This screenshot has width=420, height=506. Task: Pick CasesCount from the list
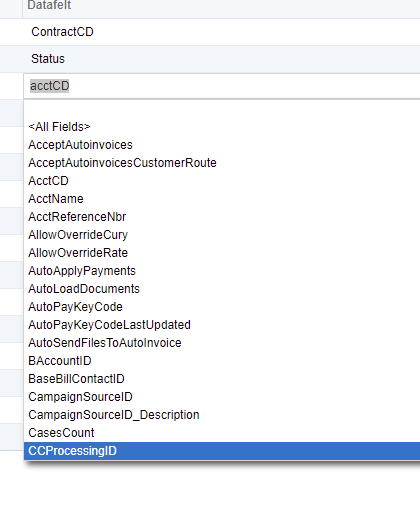click(222, 433)
